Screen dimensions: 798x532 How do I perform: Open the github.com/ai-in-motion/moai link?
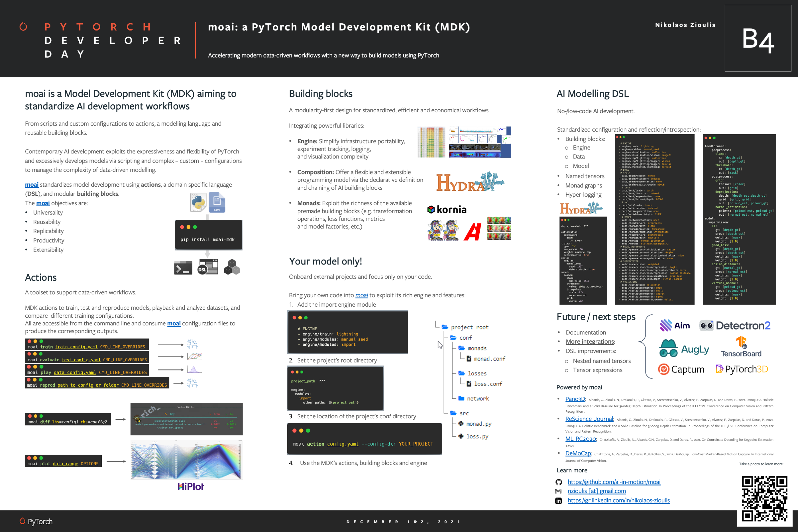614,482
